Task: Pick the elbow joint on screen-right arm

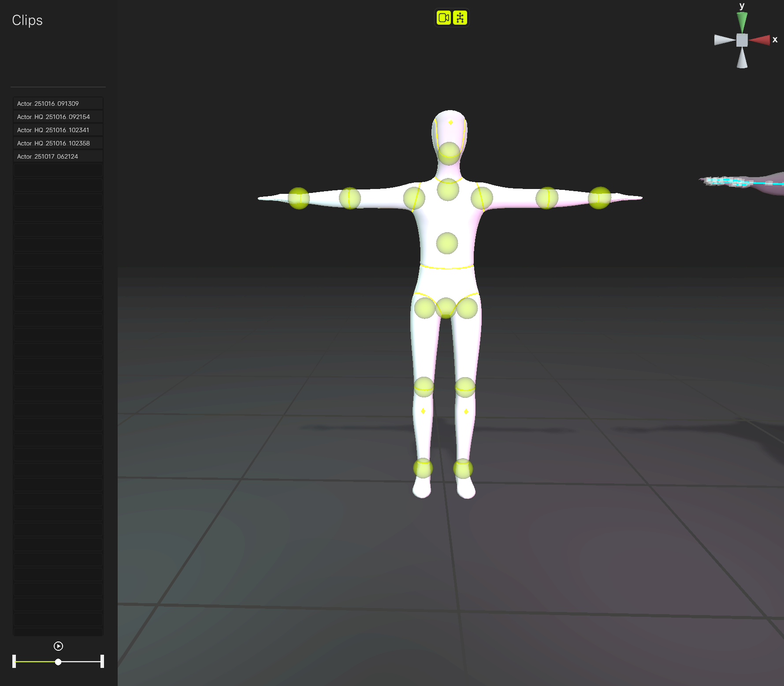Action: tap(547, 198)
